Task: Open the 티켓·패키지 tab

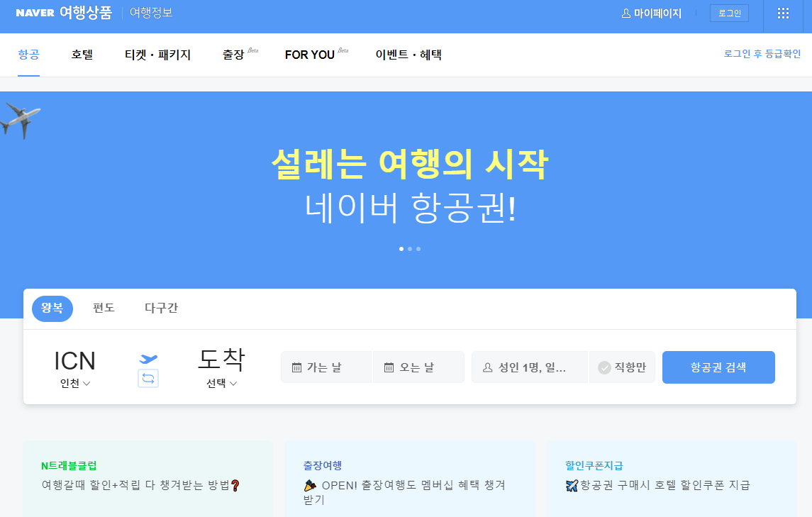Action: point(157,55)
